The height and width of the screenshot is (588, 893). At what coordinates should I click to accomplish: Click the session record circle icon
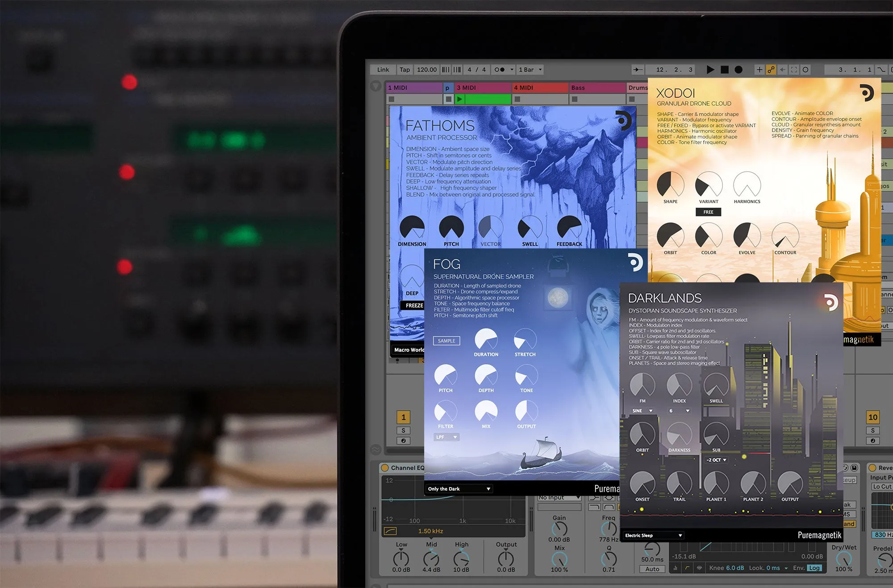click(x=805, y=70)
